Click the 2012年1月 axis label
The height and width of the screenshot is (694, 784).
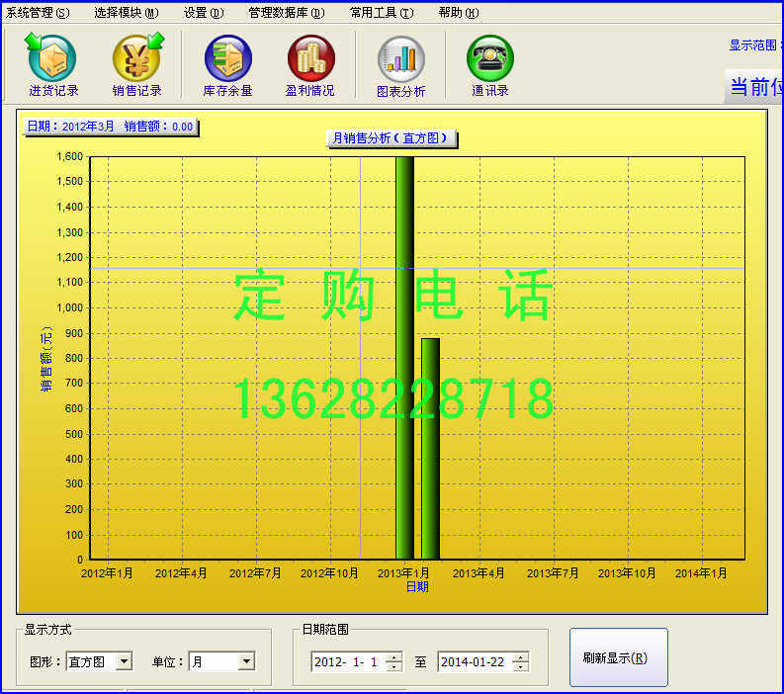click(108, 573)
